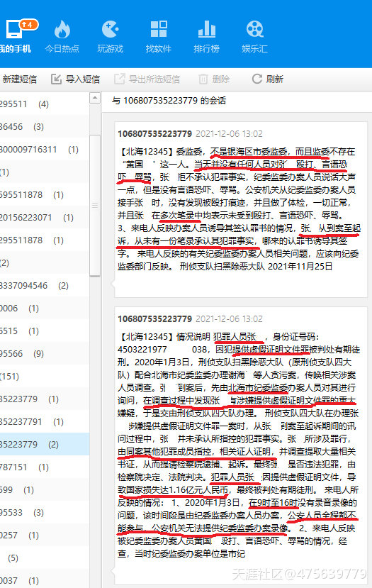This screenshot has height=588, width=372.
Task: Select the contact row ending 295511 (4)
Action: click(45, 104)
